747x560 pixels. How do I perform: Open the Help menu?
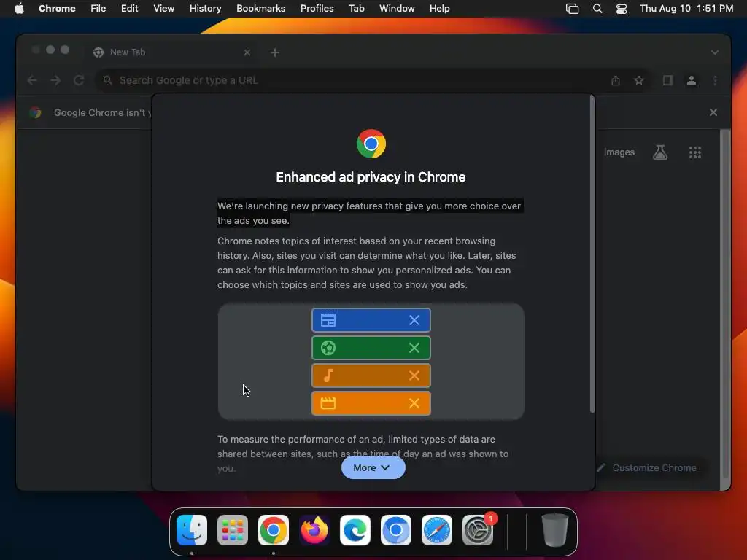439,8
